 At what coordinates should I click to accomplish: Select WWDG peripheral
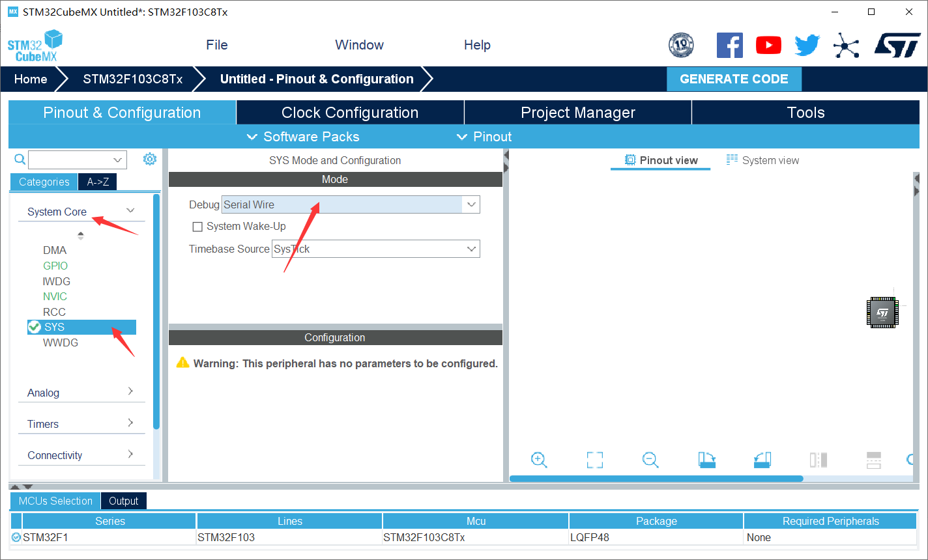click(61, 343)
